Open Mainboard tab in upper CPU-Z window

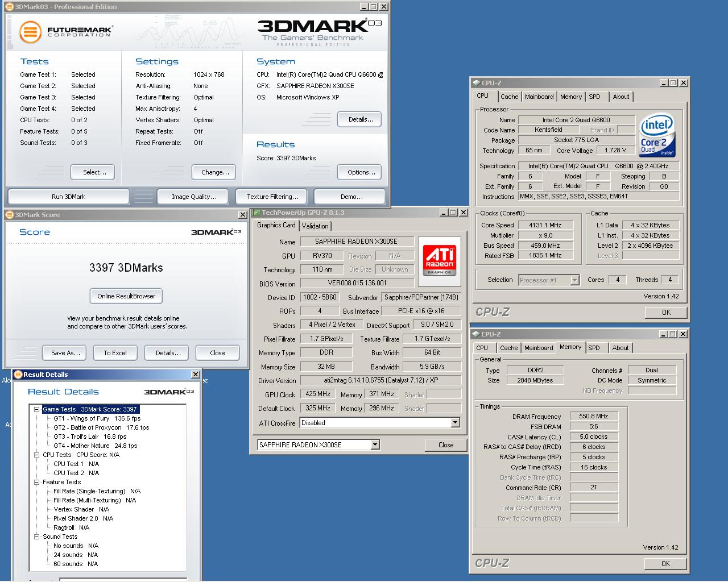539,97
